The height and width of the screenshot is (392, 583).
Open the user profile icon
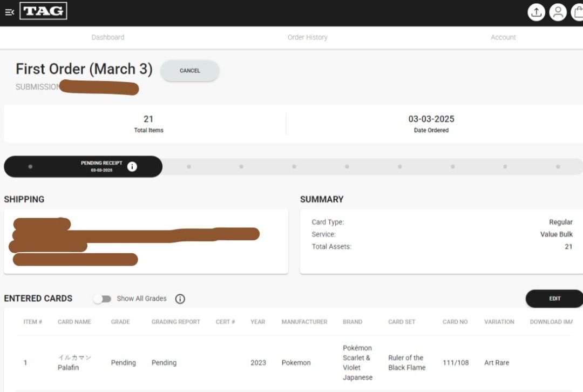(x=558, y=12)
